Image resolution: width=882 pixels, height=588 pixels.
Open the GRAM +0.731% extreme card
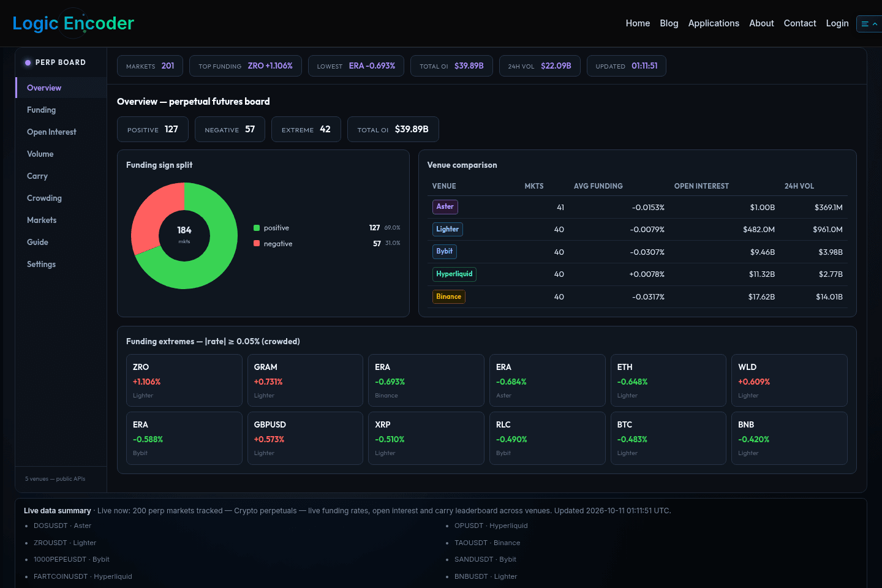305,380
